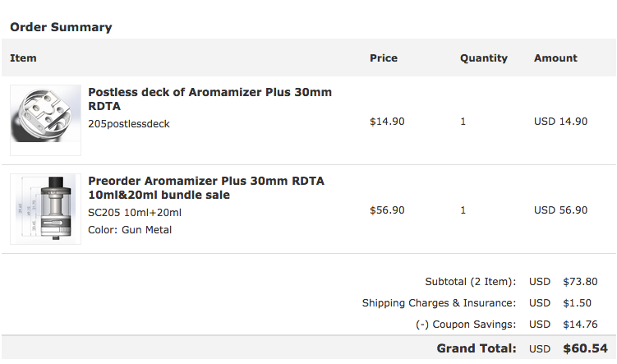617x364 pixels.
Task: Click the Price column header
Action: pyautogui.click(x=384, y=58)
